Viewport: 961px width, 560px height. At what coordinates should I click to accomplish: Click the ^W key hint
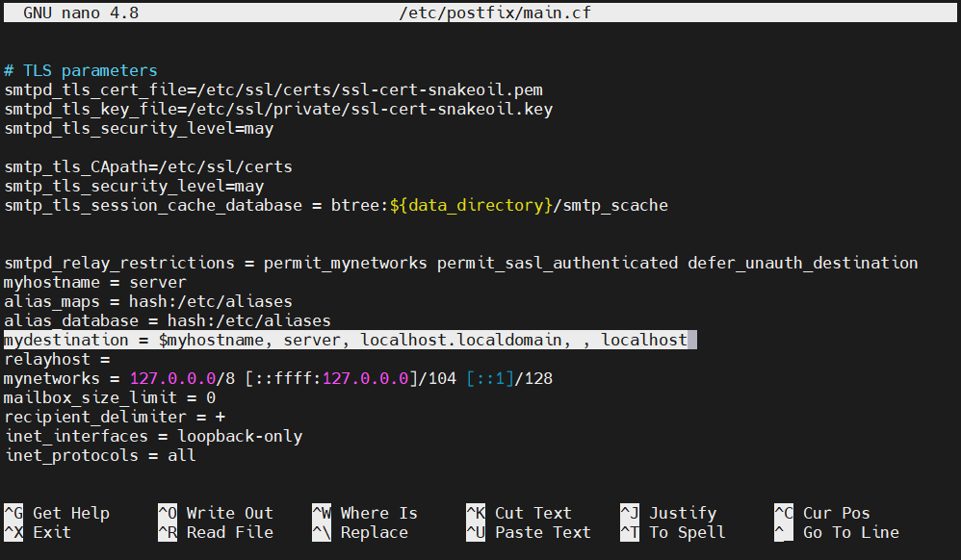click(322, 513)
